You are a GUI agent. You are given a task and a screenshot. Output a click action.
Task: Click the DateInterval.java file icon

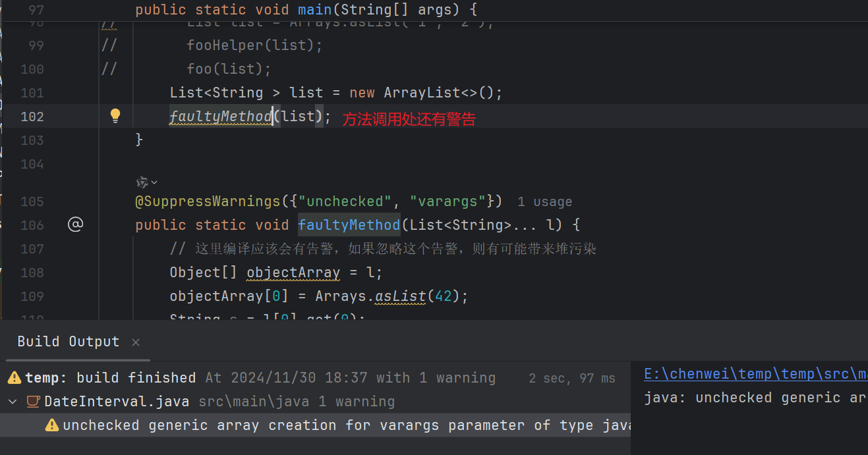[33, 402]
